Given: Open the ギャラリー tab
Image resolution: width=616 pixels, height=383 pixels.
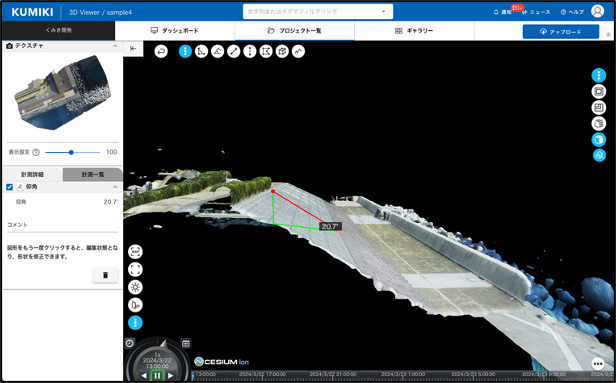Looking at the screenshot, I should coord(414,31).
